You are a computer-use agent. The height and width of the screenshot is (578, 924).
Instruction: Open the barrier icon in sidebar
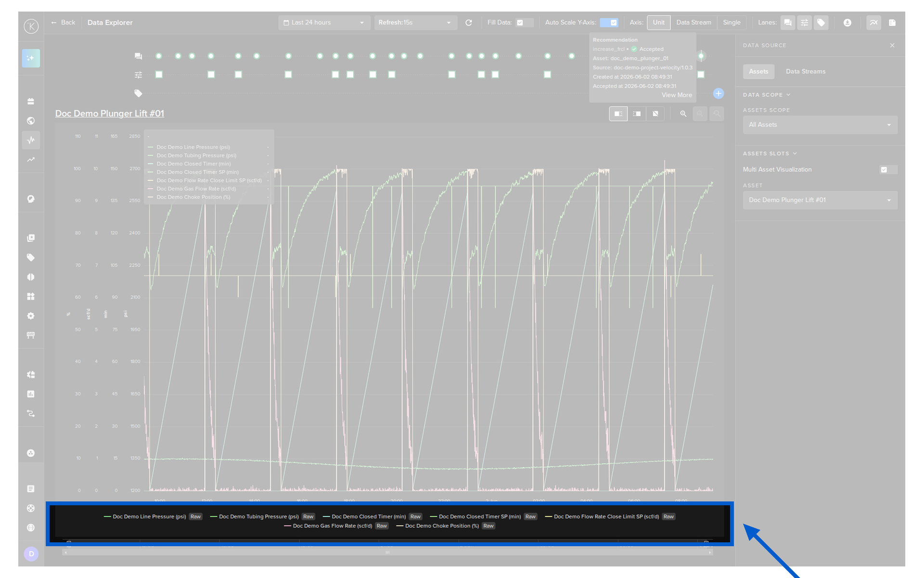(31, 335)
